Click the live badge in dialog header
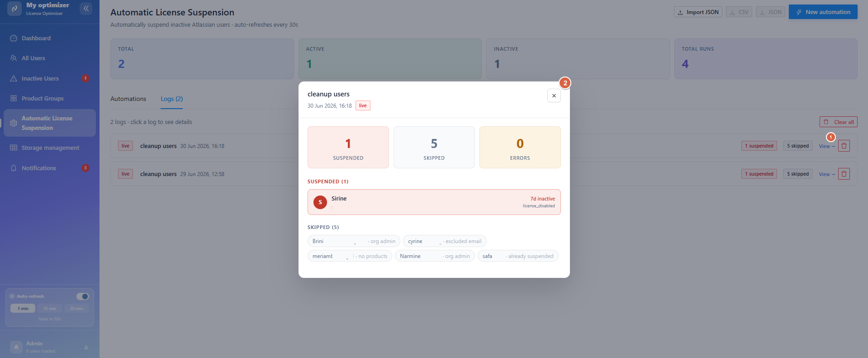Image resolution: width=868 pixels, height=358 pixels. click(363, 105)
